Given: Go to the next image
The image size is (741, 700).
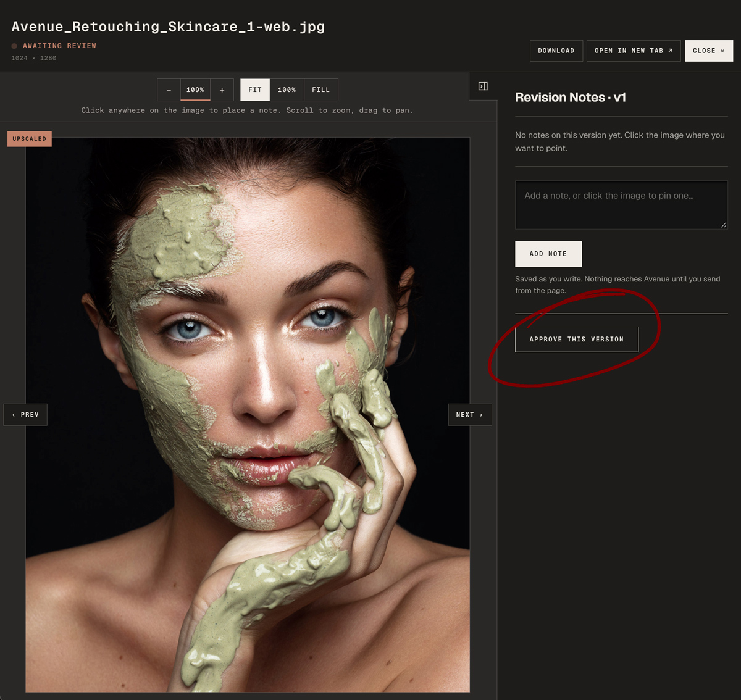Looking at the screenshot, I should [x=470, y=415].
